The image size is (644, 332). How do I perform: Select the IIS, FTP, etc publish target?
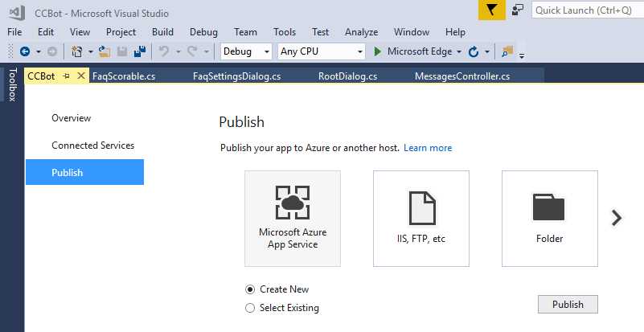[x=421, y=219]
